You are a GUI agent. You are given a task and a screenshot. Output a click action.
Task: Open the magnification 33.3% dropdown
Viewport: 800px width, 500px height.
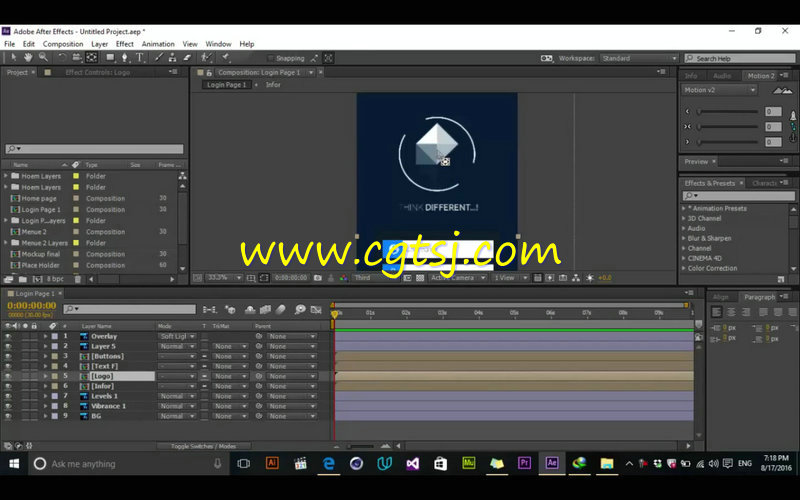point(224,278)
